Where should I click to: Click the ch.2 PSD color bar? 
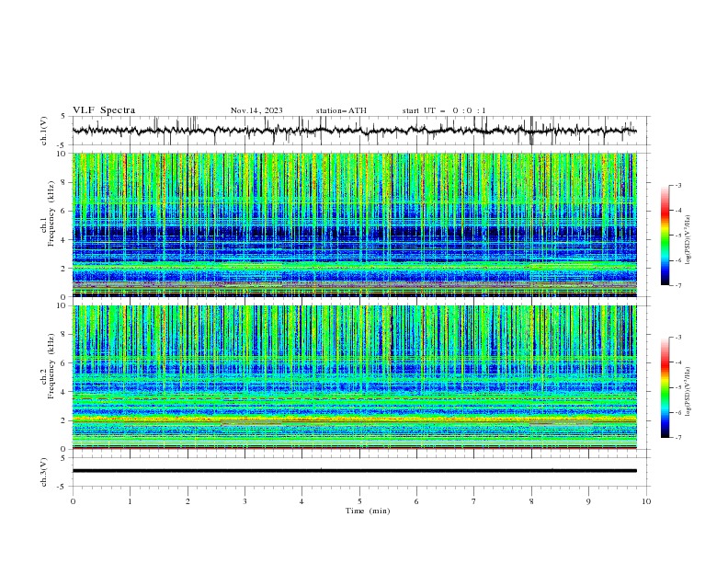click(665, 387)
